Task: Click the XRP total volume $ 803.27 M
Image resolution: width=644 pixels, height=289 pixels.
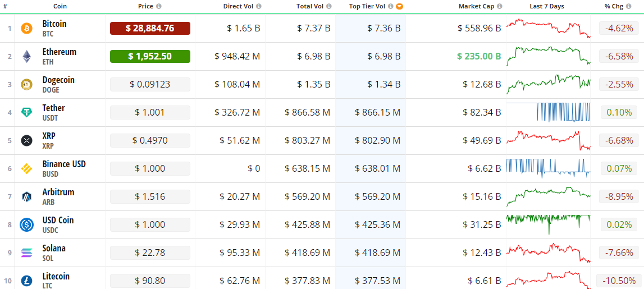Action: point(308,140)
